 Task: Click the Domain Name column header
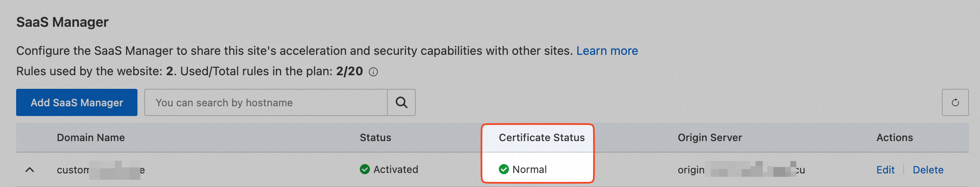coord(91,138)
